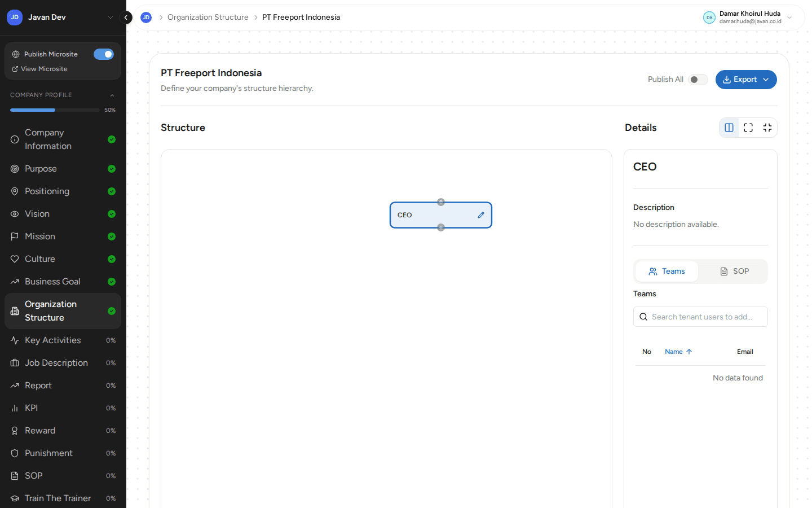This screenshot has height=508, width=812.
Task: Click the Vision eye icon
Action: 15,214
